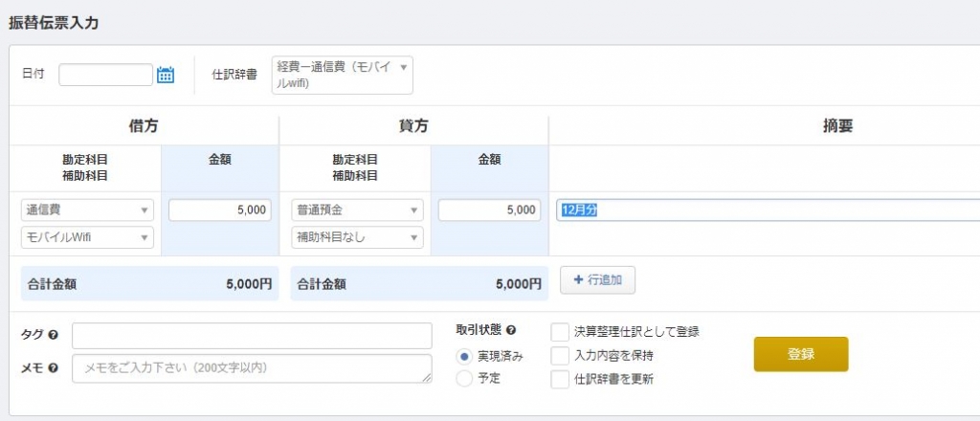This screenshot has height=421, width=980.
Task: Click the タグ help question icon
Action: tap(54, 336)
